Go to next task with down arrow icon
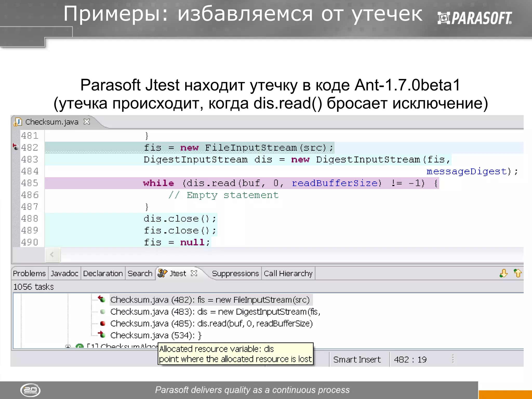Viewport: 532px width, 399px height. coord(503,273)
